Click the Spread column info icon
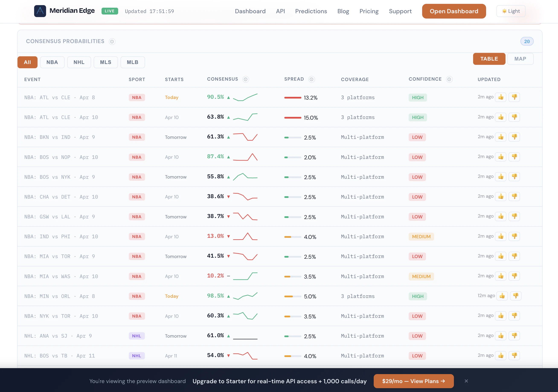Viewport: 558px width, 392px height. coord(311,79)
